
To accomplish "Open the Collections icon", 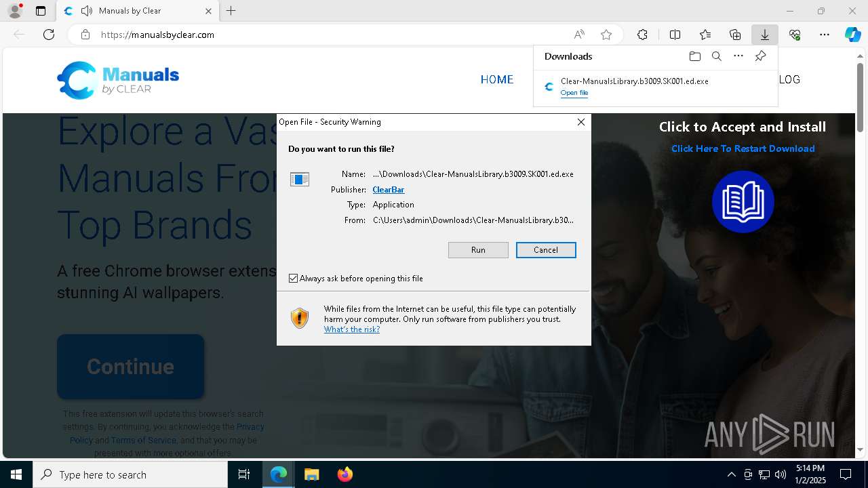I will point(735,35).
